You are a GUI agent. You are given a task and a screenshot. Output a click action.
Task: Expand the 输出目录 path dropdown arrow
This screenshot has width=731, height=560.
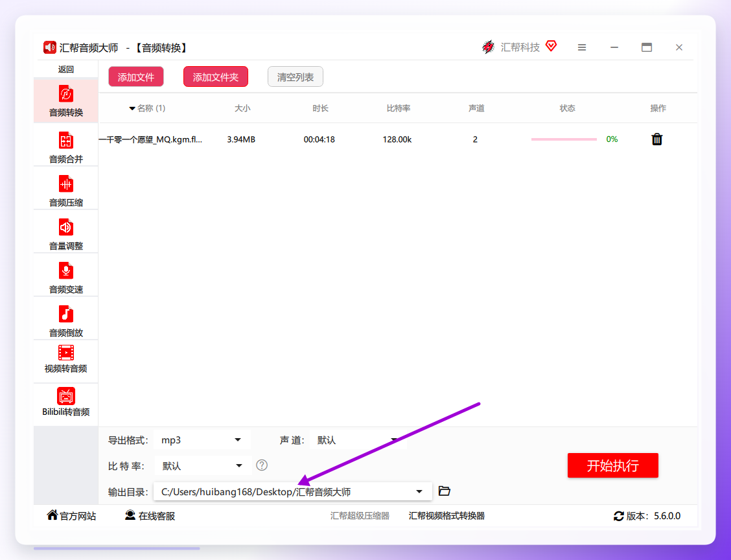(419, 491)
